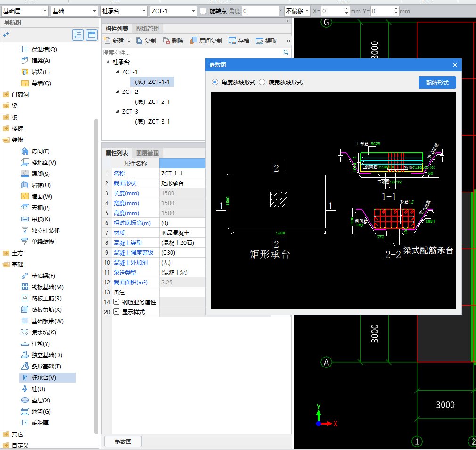Choose 底宽放坡形式 radio option
This screenshot has height=450, width=476.
pyautogui.click(x=262, y=83)
